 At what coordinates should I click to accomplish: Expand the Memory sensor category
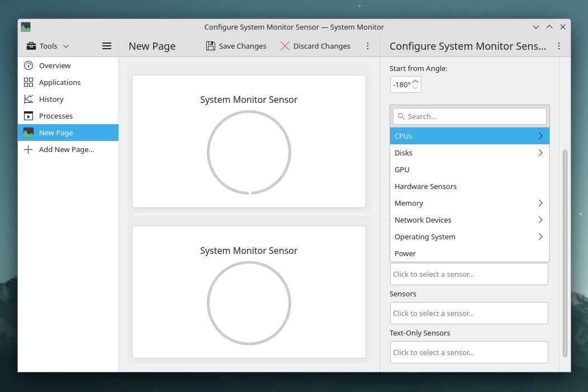pyautogui.click(x=540, y=203)
